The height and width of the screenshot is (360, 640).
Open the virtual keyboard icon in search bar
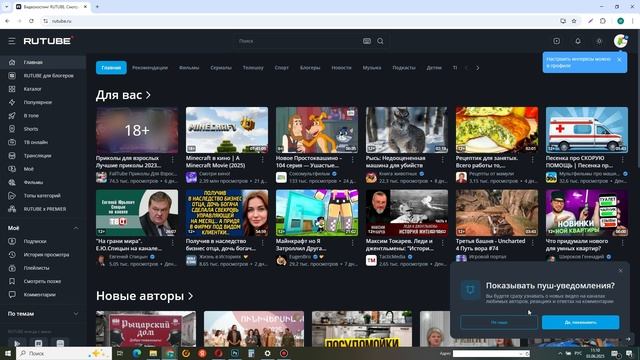tap(367, 41)
